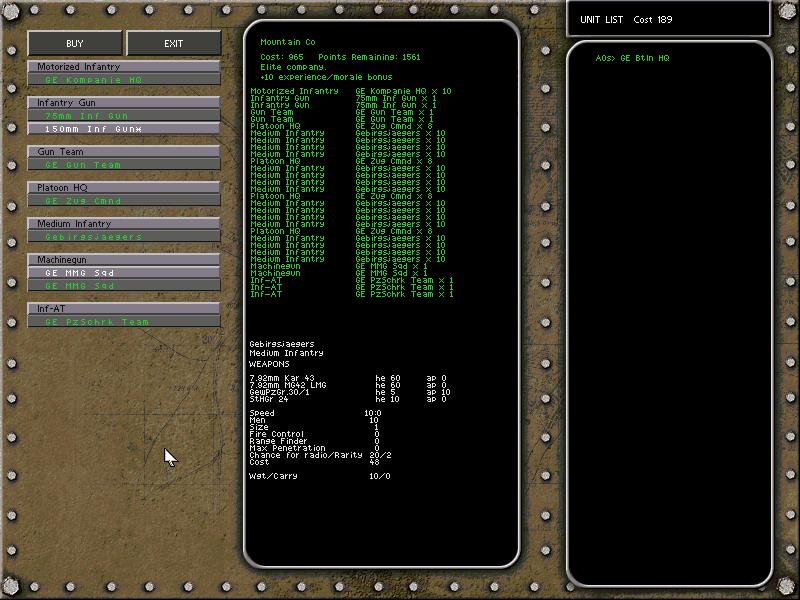Click the Elite company. description line
This screenshot has width=800, height=600.
coord(293,67)
